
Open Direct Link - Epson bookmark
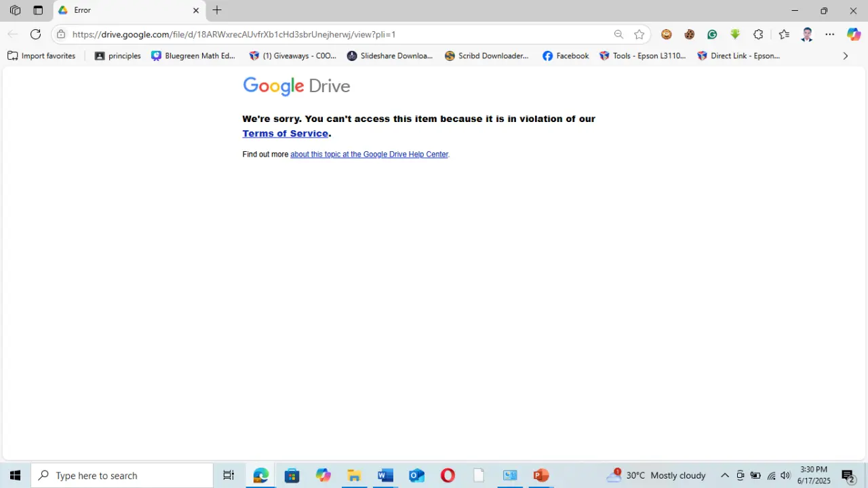click(739, 56)
